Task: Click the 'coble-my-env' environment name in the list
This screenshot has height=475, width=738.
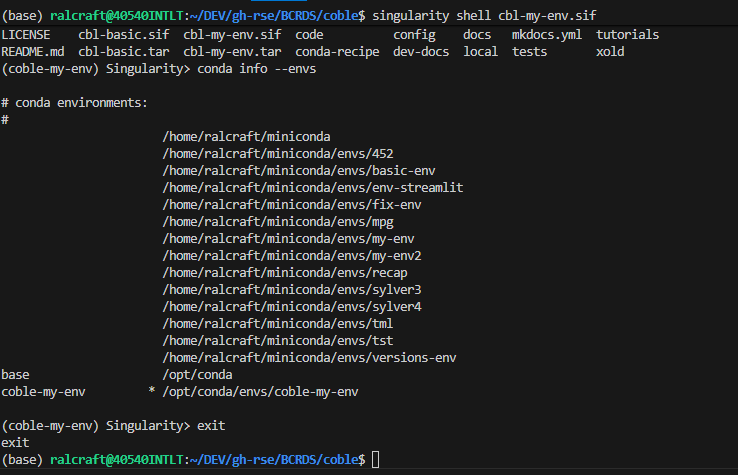Action: point(43,392)
